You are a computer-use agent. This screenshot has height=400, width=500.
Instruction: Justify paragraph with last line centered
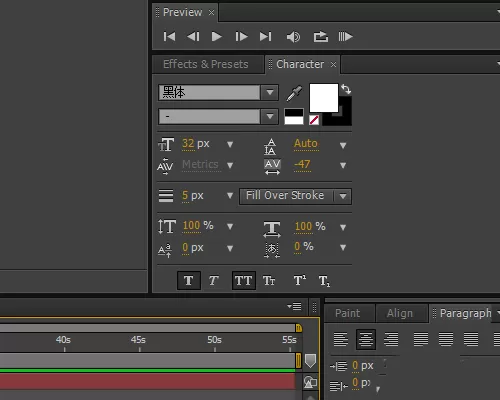point(446,339)
